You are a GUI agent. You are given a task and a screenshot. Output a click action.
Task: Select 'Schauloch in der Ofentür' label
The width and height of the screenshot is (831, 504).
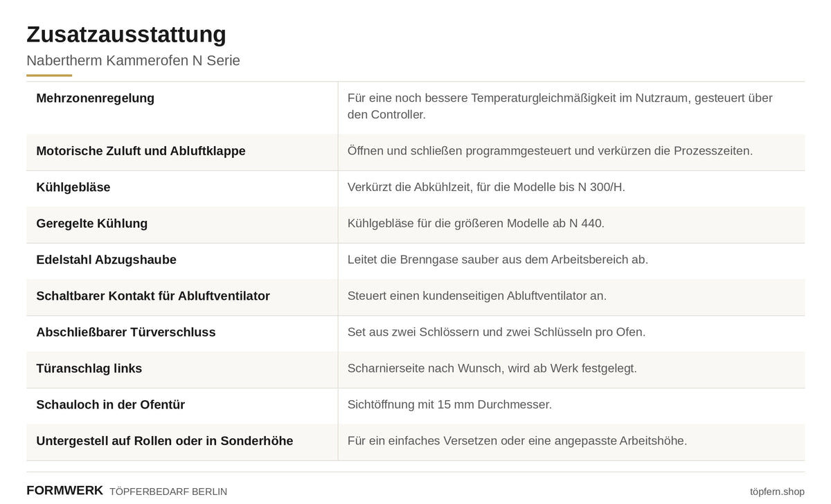click(111, 405)
